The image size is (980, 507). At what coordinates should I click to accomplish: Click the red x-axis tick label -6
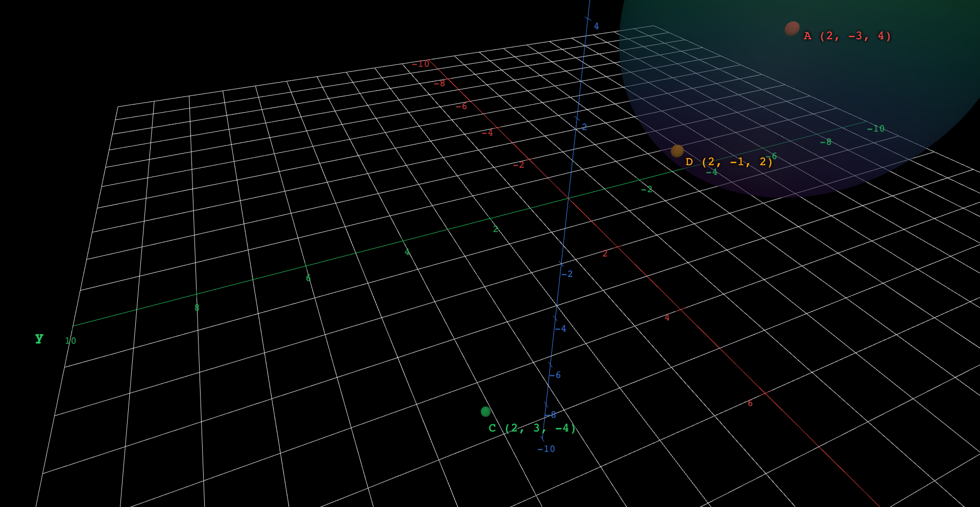click(461, 107)
